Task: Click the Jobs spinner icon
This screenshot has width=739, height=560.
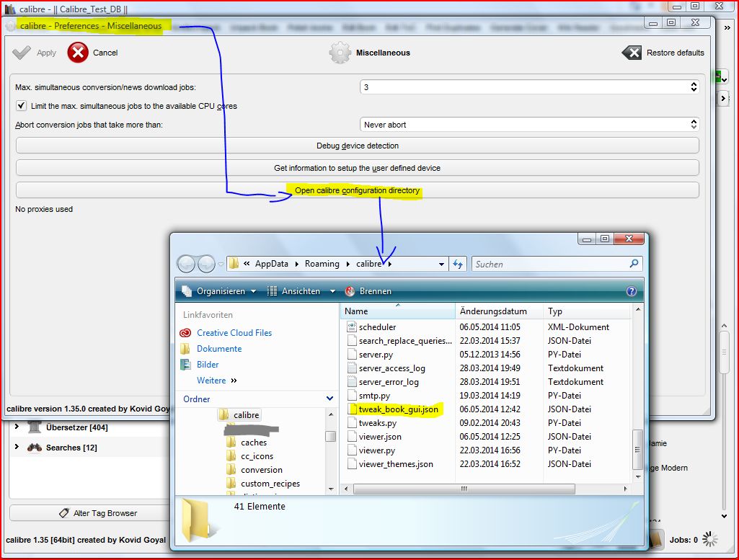Action: tap(709, 539)
